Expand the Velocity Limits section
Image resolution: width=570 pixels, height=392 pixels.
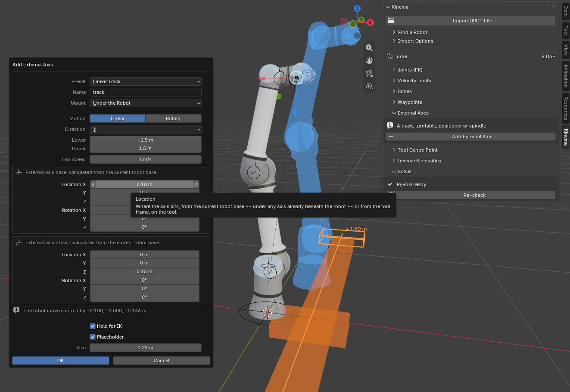(x=414, y=81)
